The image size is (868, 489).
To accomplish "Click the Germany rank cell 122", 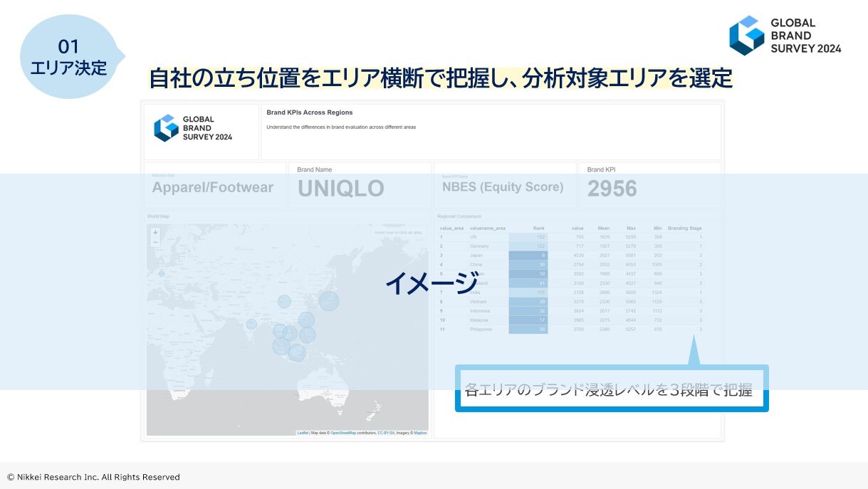I will [528, 246].
